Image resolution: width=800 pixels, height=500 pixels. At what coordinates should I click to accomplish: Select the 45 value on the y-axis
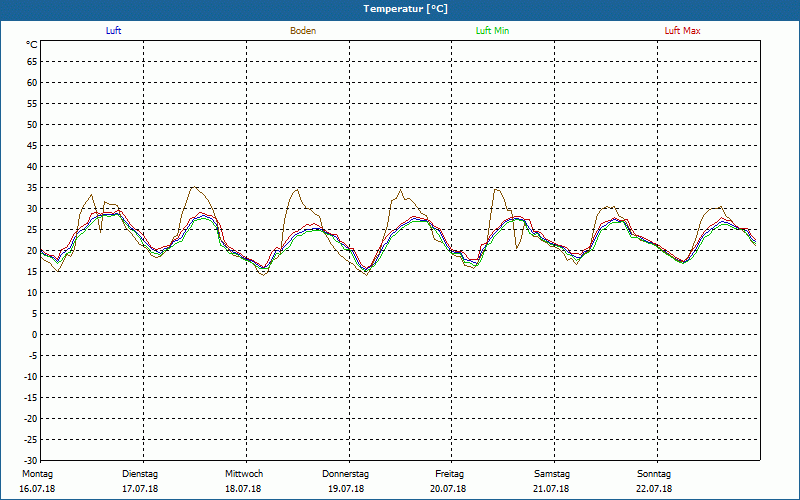pos(32,145)
